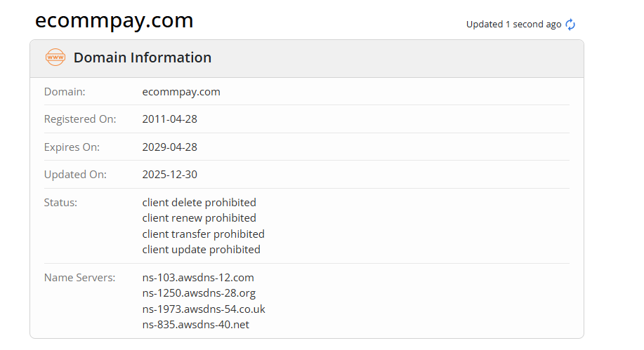The image size is (644, 350).
Task: Click name server ns-1250.awsdns-28.org
Action: [199, 293]
